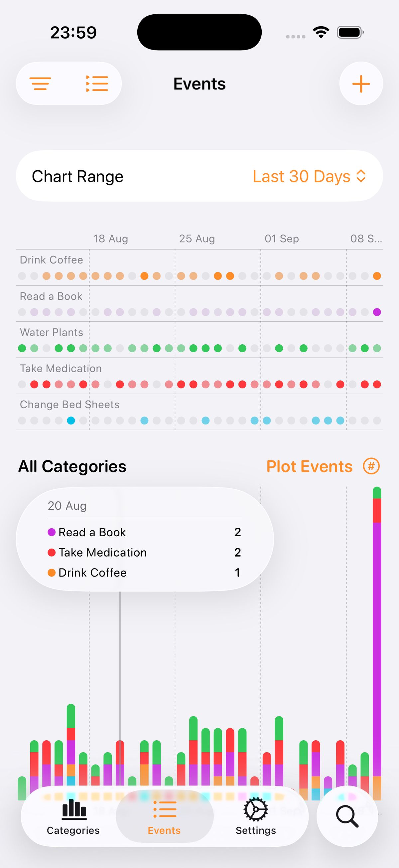The width and height of the screenshot is (399, 868).
Task: Tap the Chart Range up-down chevron
Action: coord(361,176)
